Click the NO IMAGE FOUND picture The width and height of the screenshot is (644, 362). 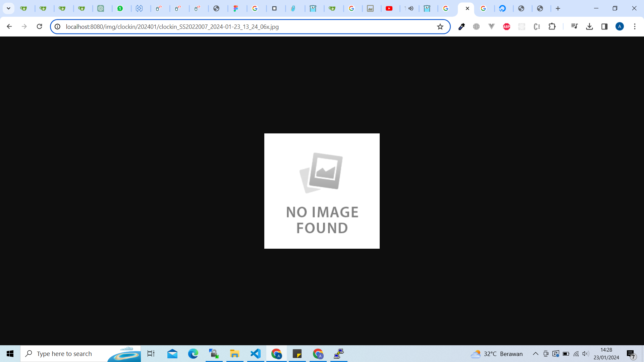pyautogui.click(x=322, y=191)
